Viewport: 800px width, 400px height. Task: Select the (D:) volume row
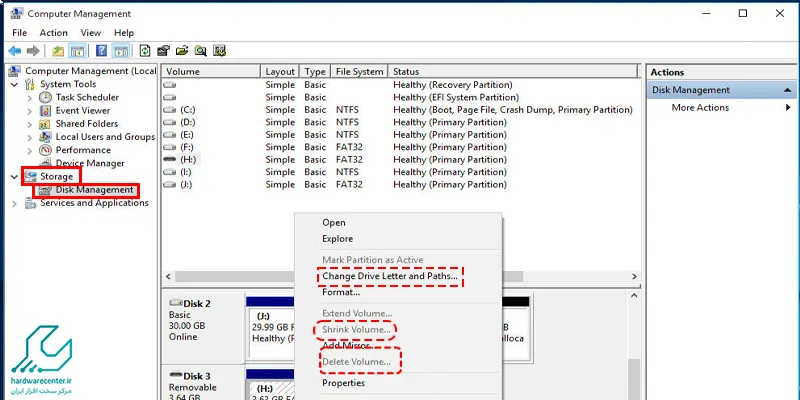coord(401,122)
